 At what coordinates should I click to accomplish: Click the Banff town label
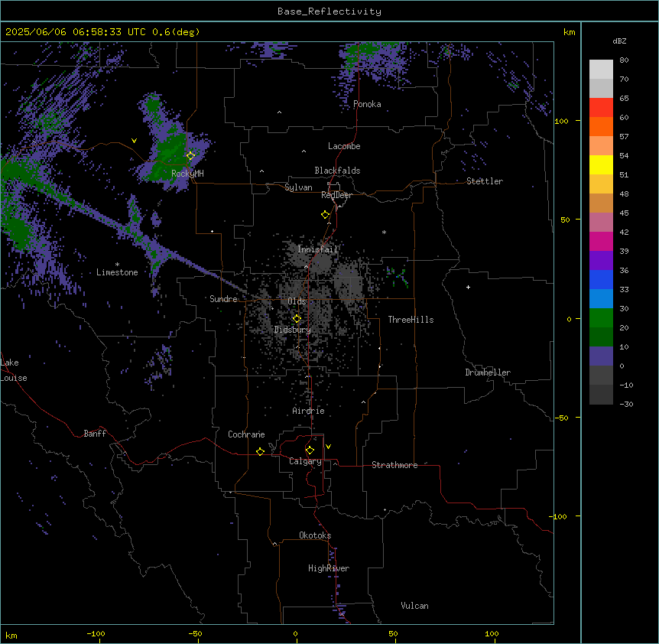(95, 434)
